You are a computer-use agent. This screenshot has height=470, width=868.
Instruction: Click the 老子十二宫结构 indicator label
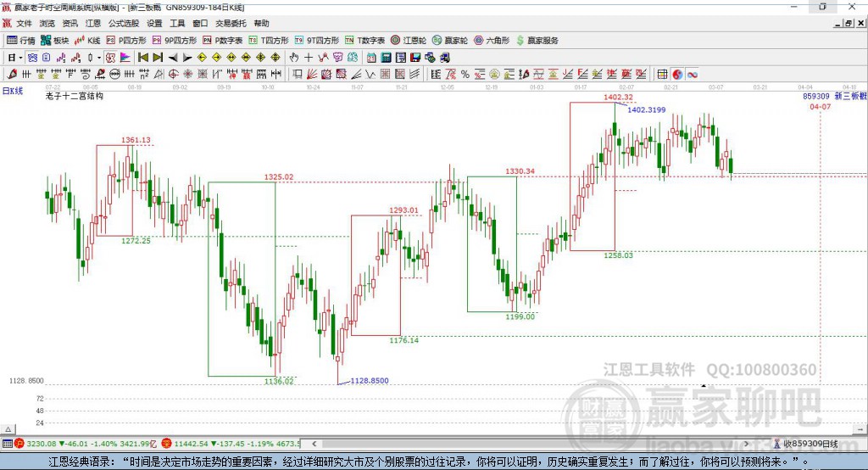point(75,96)
